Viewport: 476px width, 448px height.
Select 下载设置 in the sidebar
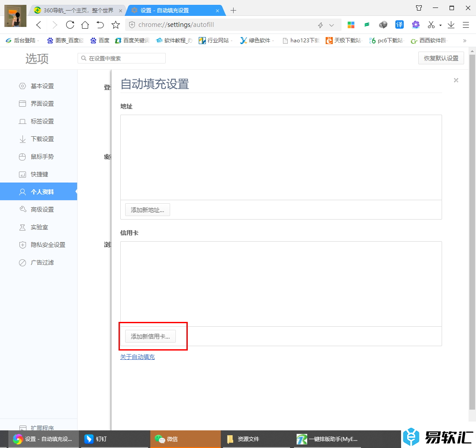(38, 139)
